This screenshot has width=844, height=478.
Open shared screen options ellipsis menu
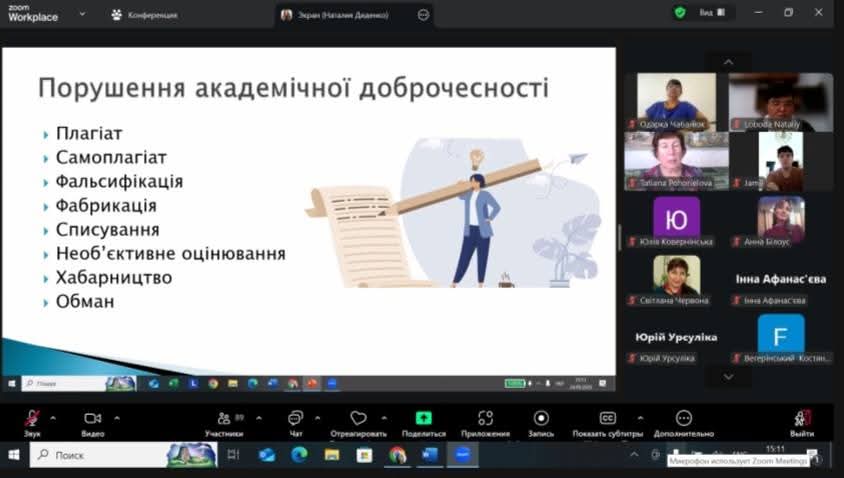coord(423,15)
